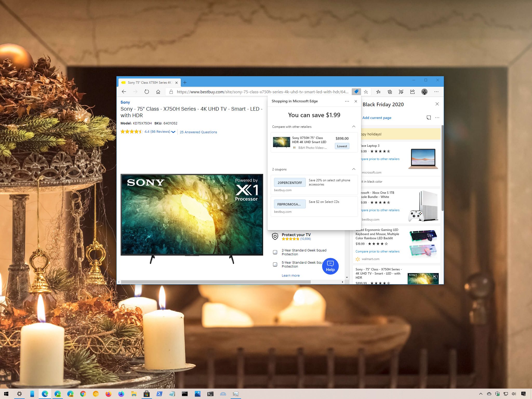Reload the Best Buy page

(147, 92)
